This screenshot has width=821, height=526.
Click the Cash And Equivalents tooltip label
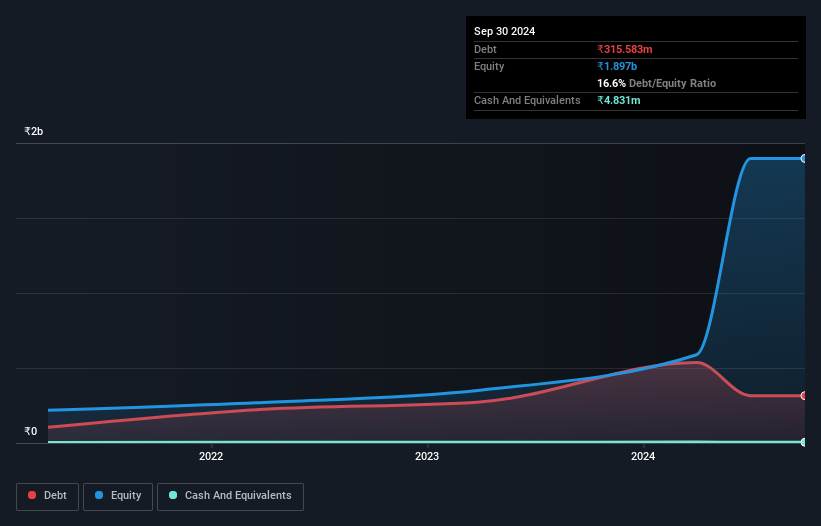[x=527, y=100]
